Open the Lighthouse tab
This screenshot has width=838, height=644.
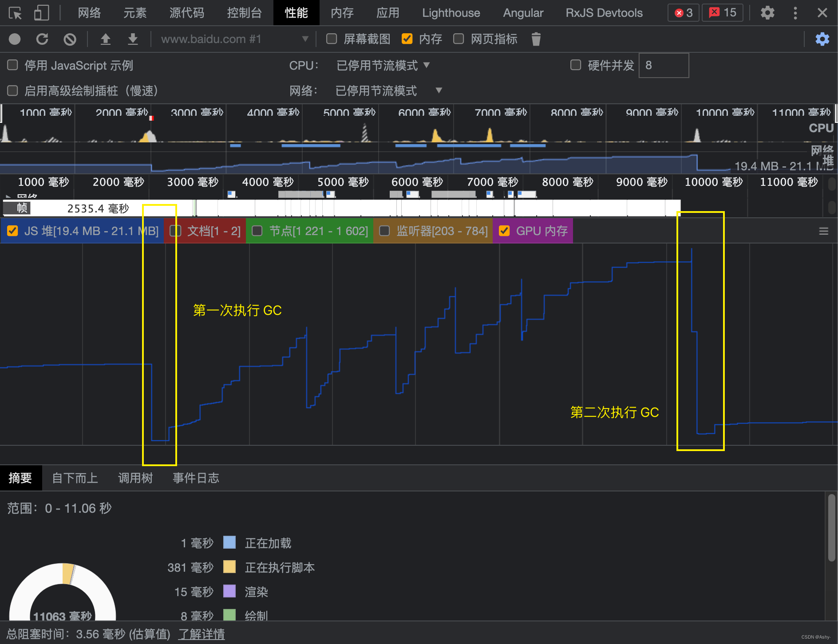[451, 13]
